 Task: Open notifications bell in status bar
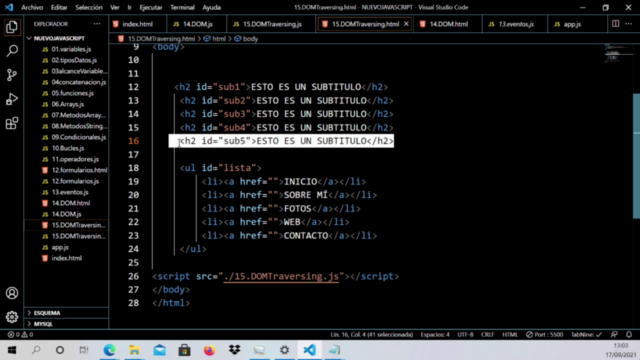pyautogui.click(x=629, y=335)
